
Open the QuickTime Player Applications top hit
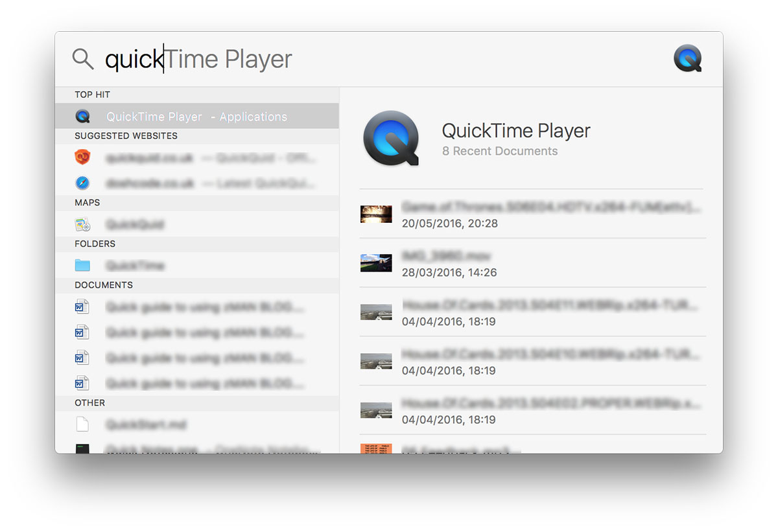(197, 117)
